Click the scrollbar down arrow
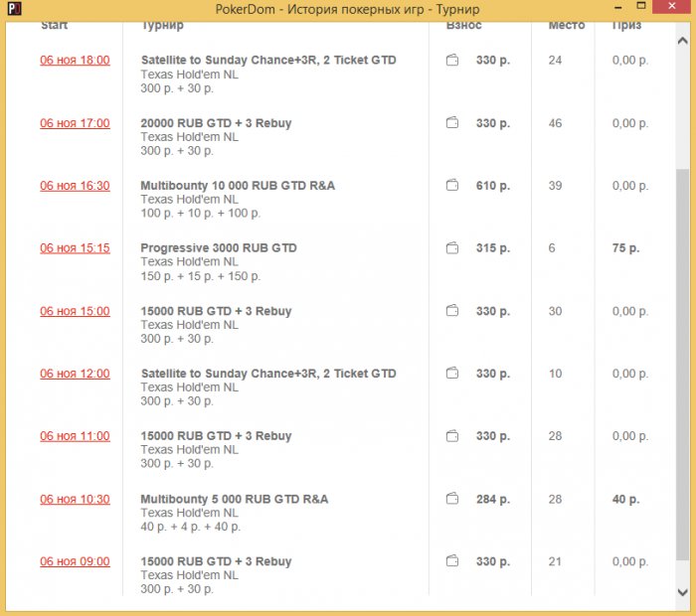Screen dimensions: 696x616 coord(683,592)
